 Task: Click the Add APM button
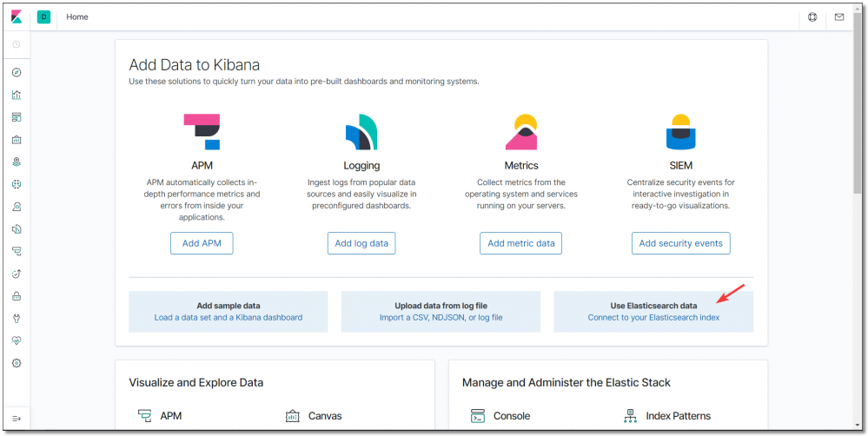coord(202,243)
